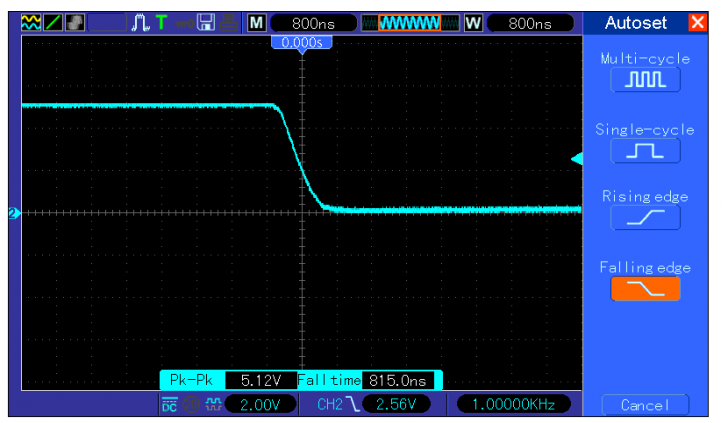Close the Autoset menu panel
This screenshot has width=728, height=423.
pos(697,22)
